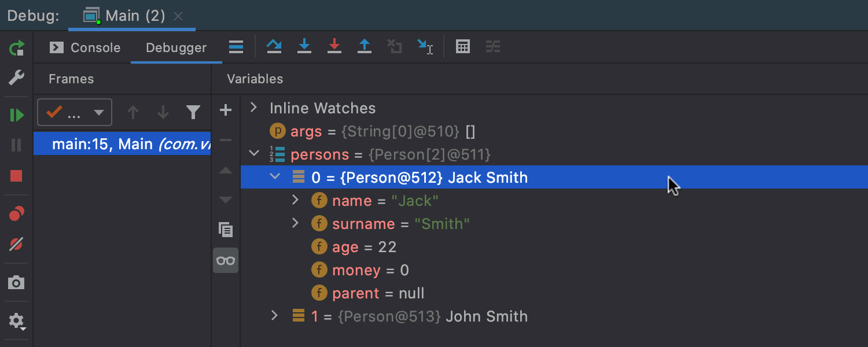Toggle frames filter funnel icon

point(193,112)
